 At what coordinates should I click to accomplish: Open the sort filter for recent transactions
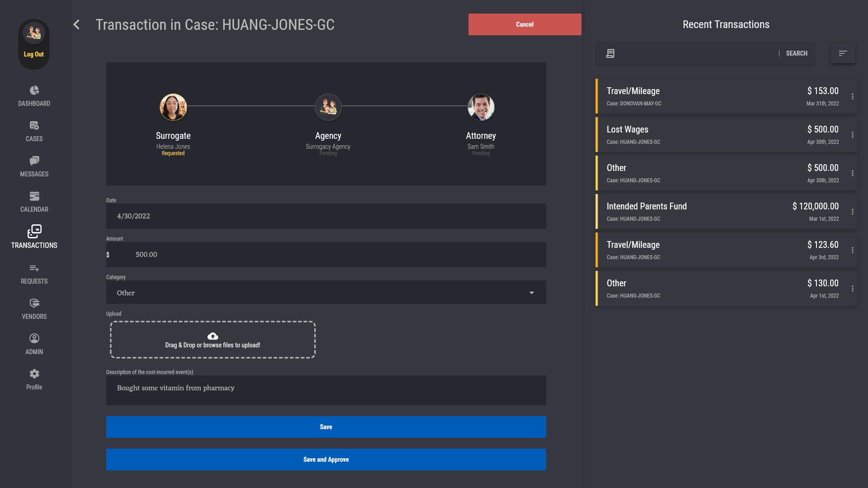pos(843,53)
